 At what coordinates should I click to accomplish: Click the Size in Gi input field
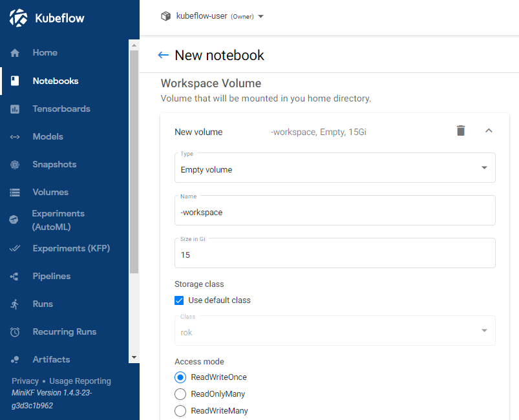335,255
